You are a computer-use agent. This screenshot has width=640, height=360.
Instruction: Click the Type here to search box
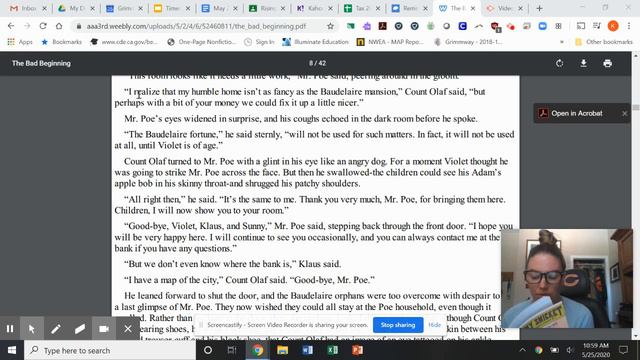pos(110,350)
